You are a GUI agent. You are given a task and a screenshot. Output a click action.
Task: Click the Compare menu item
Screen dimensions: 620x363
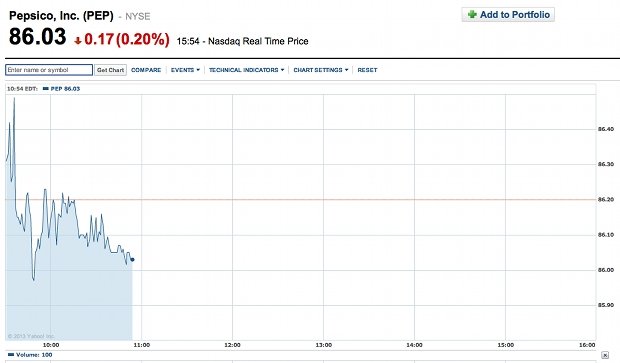146,70
